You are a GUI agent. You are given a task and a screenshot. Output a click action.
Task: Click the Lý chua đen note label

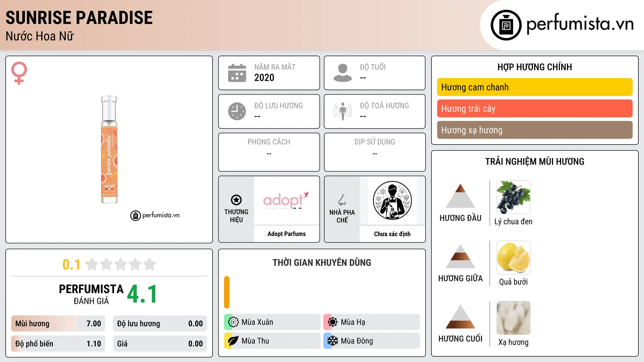(x=514, y=222)
